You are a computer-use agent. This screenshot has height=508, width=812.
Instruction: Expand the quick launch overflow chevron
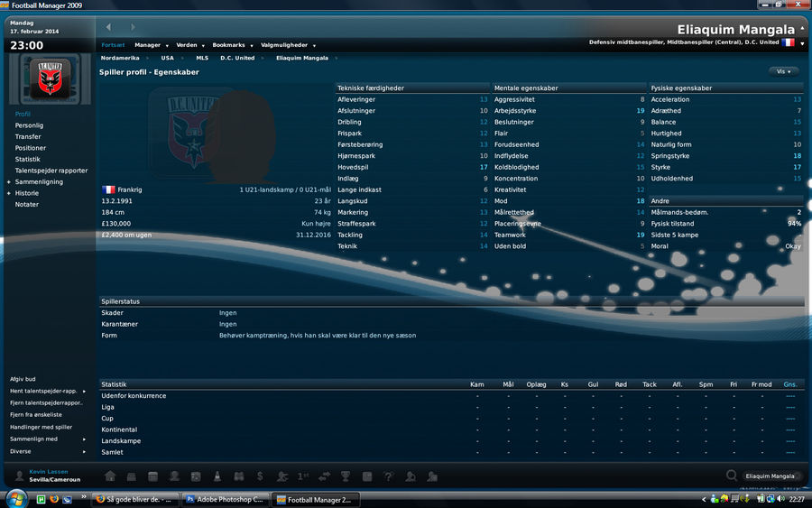coord(84,498)
